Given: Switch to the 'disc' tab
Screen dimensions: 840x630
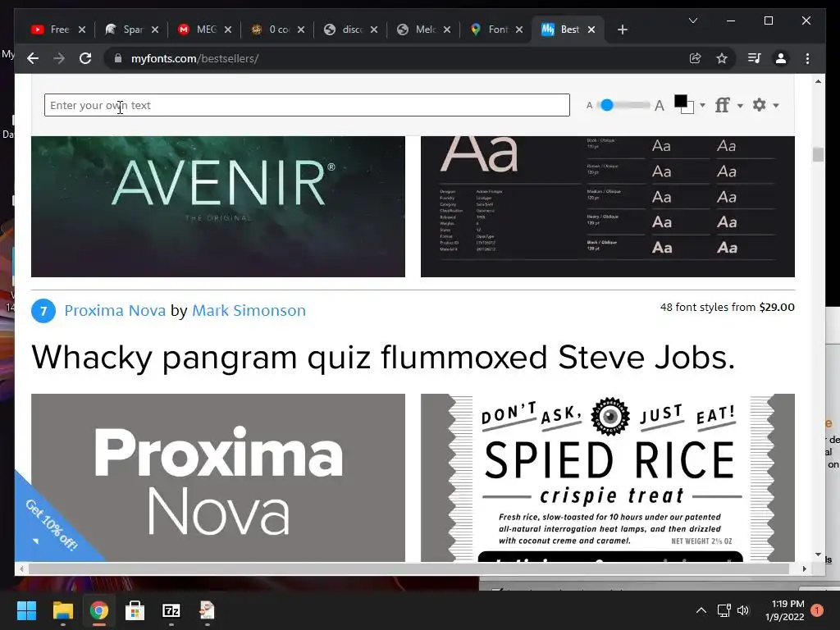Looking at the screenshot, I should tap(345, 30).
